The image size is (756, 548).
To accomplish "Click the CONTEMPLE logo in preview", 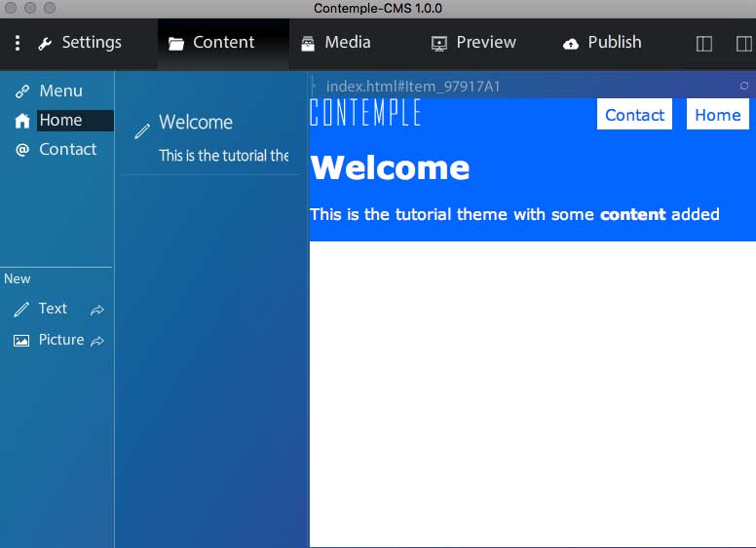I will [365, 113].
